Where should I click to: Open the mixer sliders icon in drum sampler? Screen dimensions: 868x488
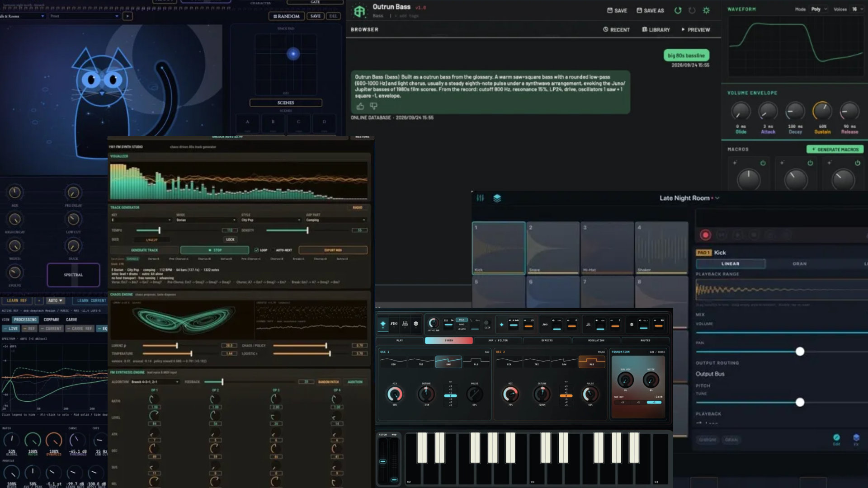480,198
